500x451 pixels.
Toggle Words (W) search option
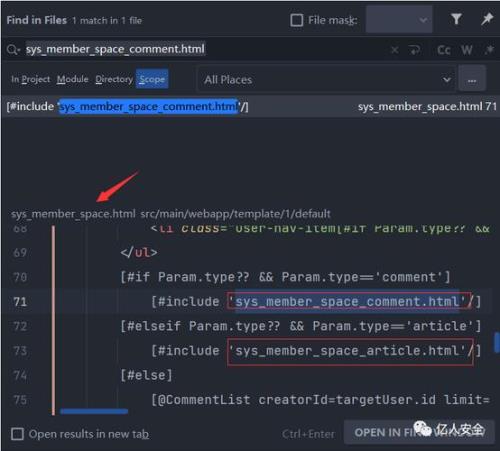click(467, 50)
